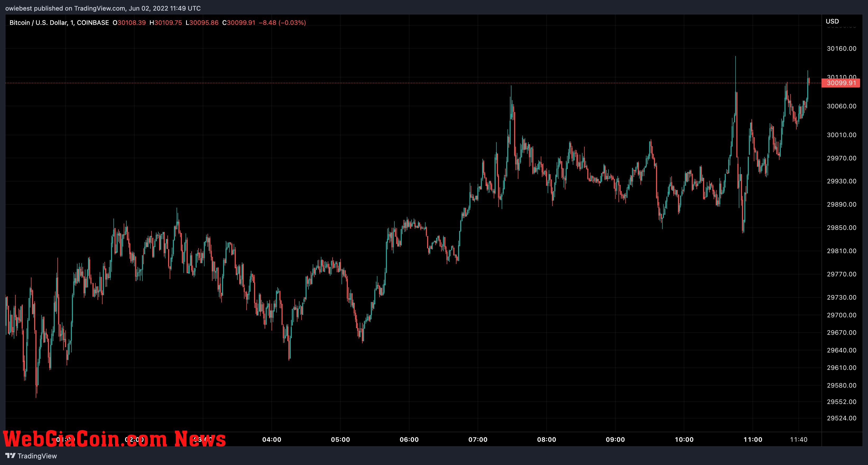
Task: Click the 04:00 time axis label
Action: 272,439
